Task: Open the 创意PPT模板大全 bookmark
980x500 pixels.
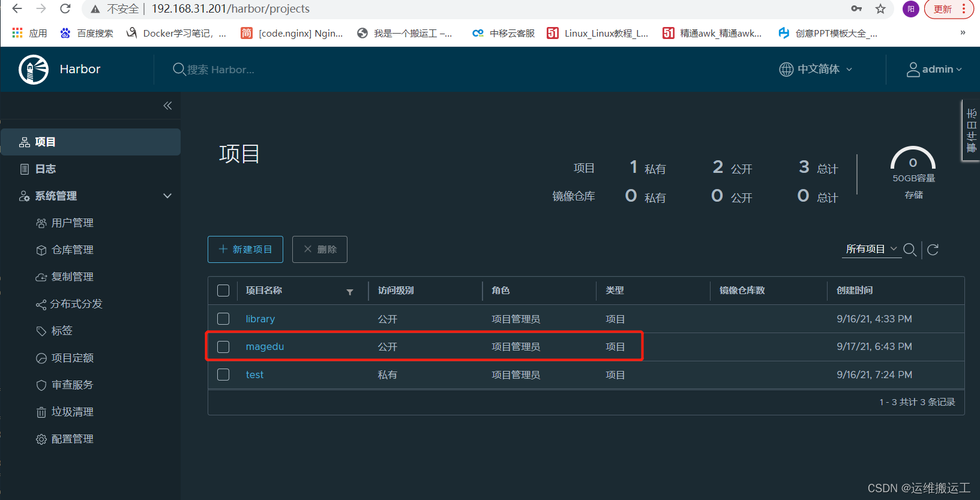Action: pyautogui.click(x=828, y=33)
